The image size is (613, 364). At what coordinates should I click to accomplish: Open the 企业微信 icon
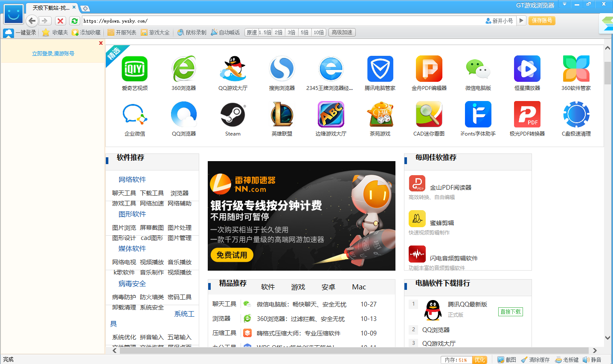pos(135,114)
